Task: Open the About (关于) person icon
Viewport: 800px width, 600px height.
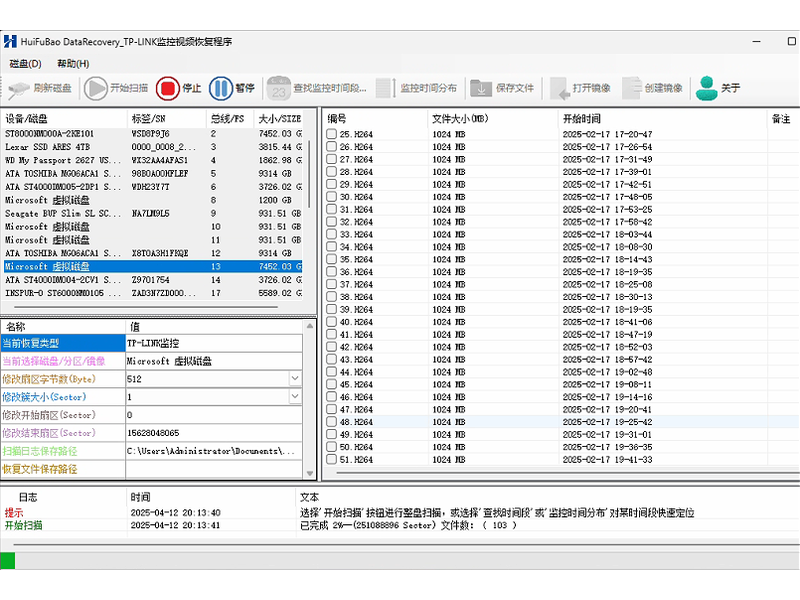Action: [x=707, y=88]
